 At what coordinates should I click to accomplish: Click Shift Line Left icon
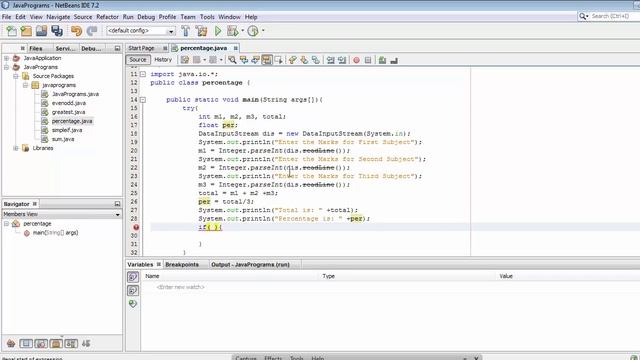click(x=331, y=60)
